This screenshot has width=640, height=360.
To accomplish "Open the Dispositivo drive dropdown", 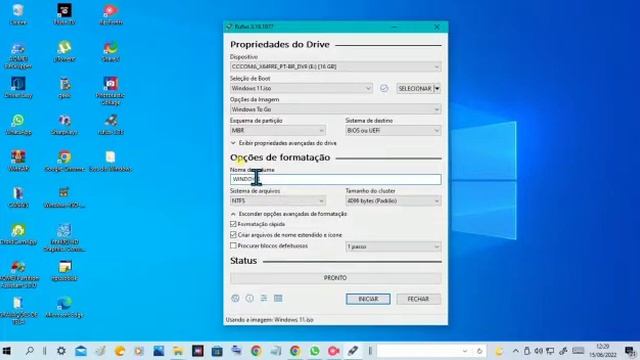I will pos(336,67).
